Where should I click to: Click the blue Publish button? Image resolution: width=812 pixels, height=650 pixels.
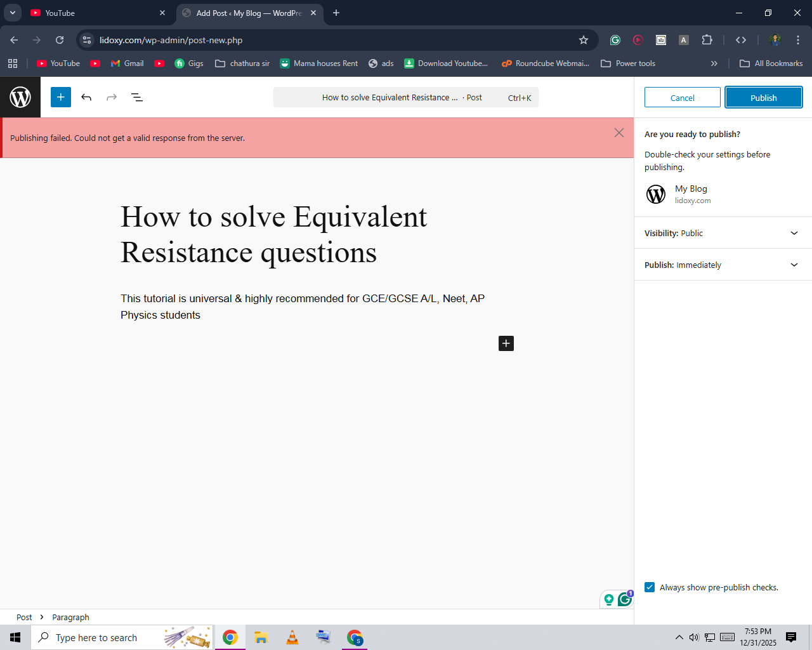(764, 98)
